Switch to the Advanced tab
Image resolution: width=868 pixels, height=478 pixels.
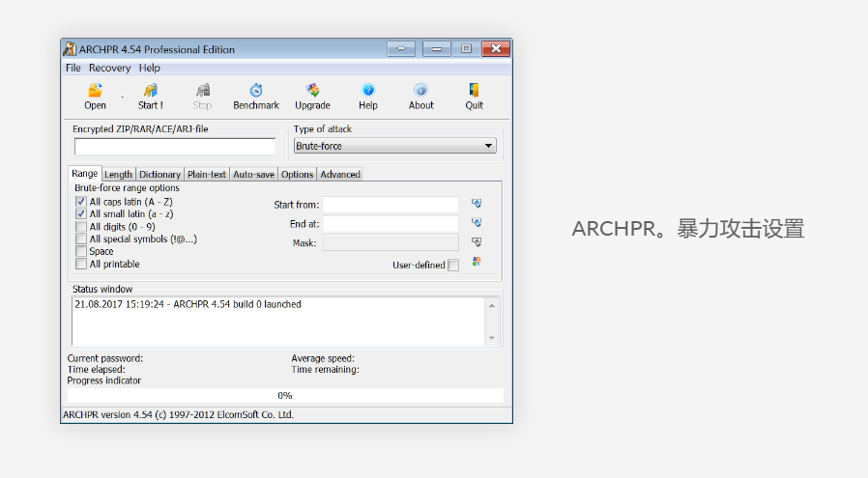[x=340, y=174]
